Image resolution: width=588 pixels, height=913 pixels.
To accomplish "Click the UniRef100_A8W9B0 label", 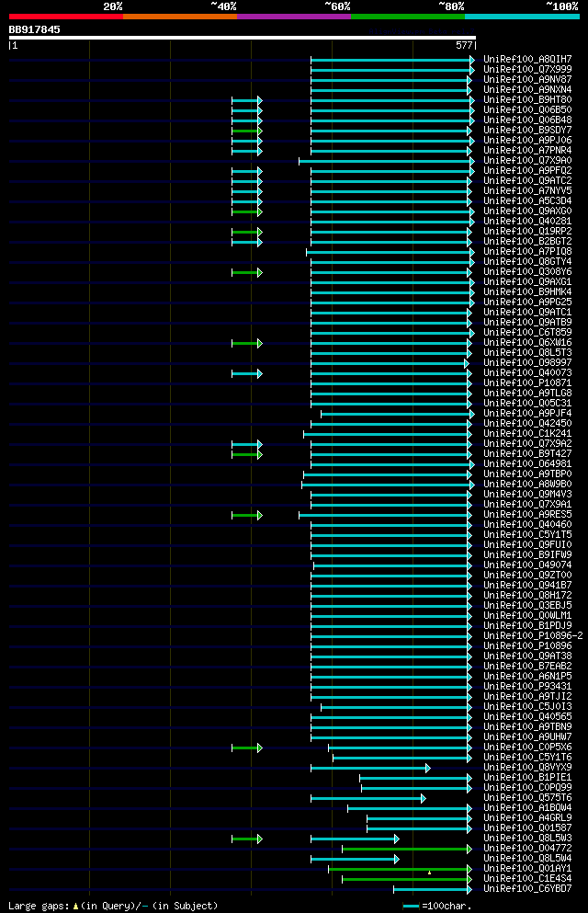I will [527, 484].
